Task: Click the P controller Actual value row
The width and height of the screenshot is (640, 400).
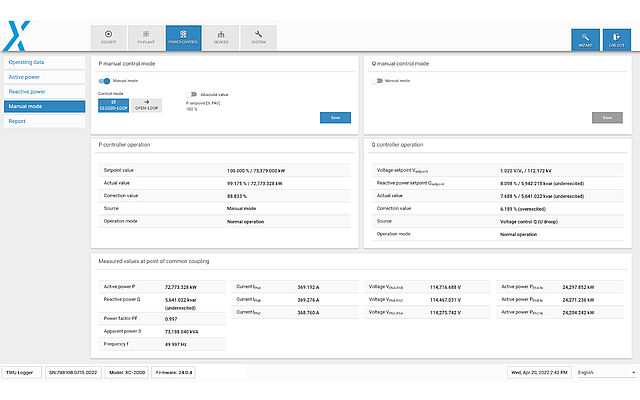Action: click(x=224, y=183)
